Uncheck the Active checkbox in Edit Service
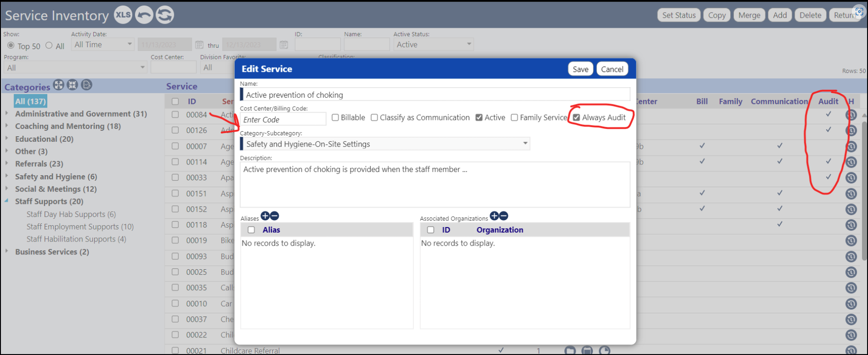 click(x=479, y=118)
